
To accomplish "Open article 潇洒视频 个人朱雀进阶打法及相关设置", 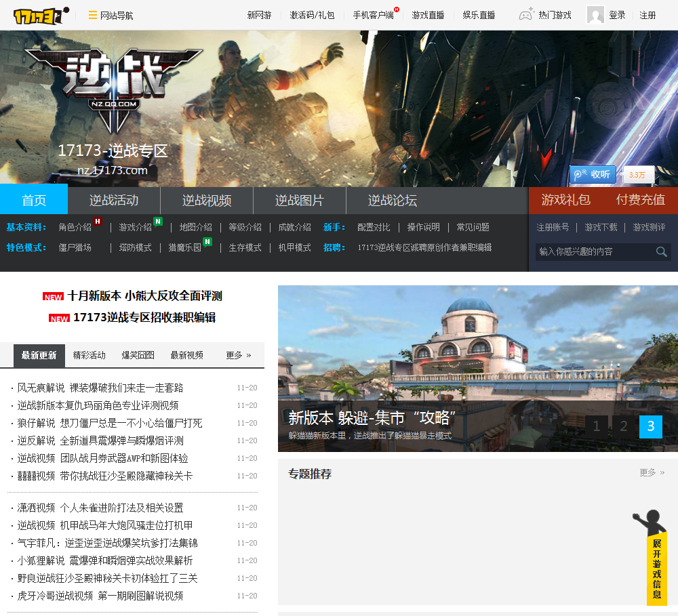I will (100, 508).
